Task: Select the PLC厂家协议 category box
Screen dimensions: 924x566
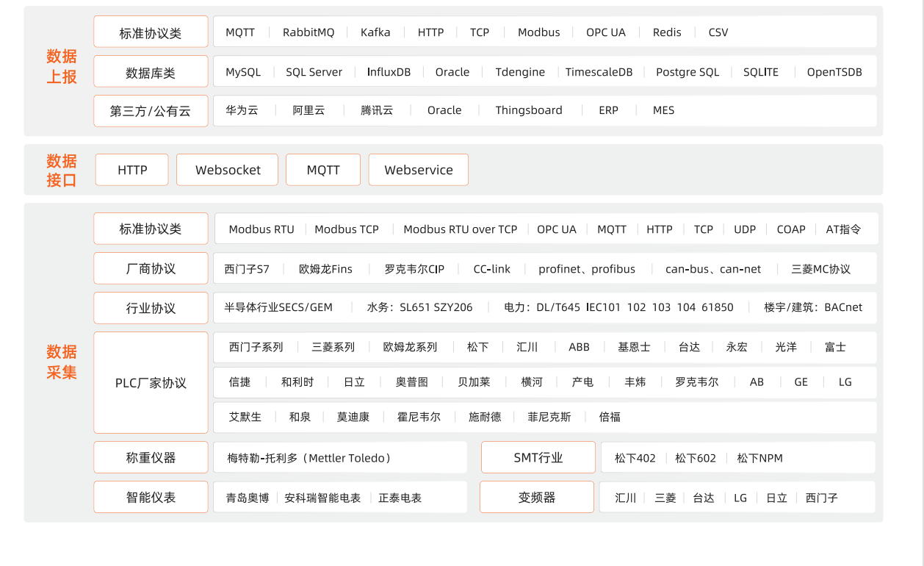Action: (x=151, y=382)
